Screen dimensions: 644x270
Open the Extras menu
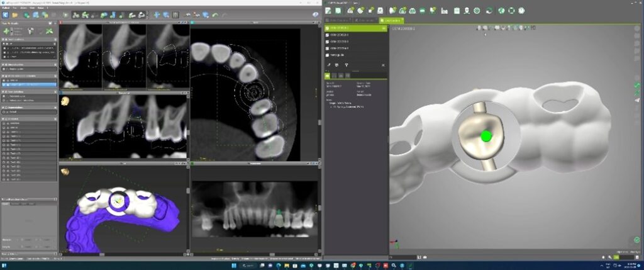(x=42, y=8)
